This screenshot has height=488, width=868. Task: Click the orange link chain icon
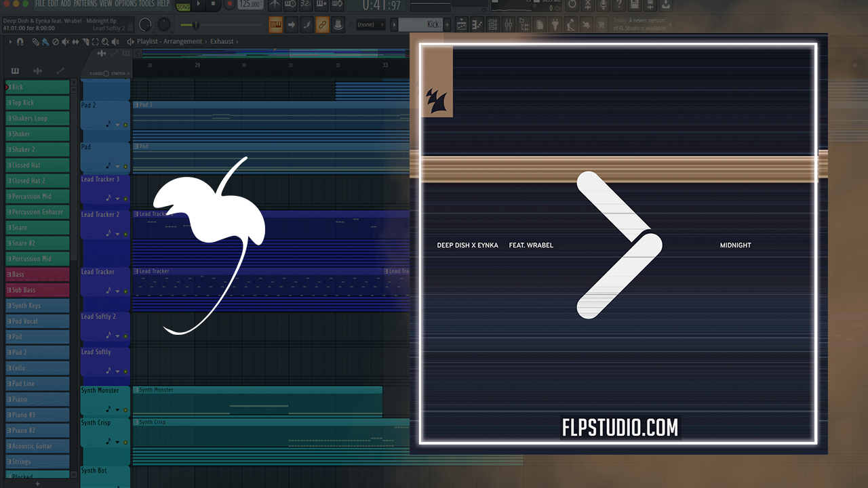point(322,25)
